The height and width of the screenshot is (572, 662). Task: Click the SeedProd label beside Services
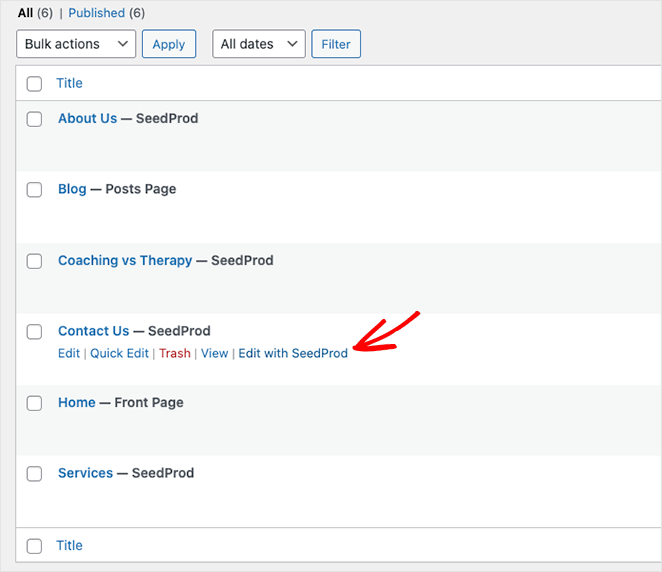pos(163,473)
